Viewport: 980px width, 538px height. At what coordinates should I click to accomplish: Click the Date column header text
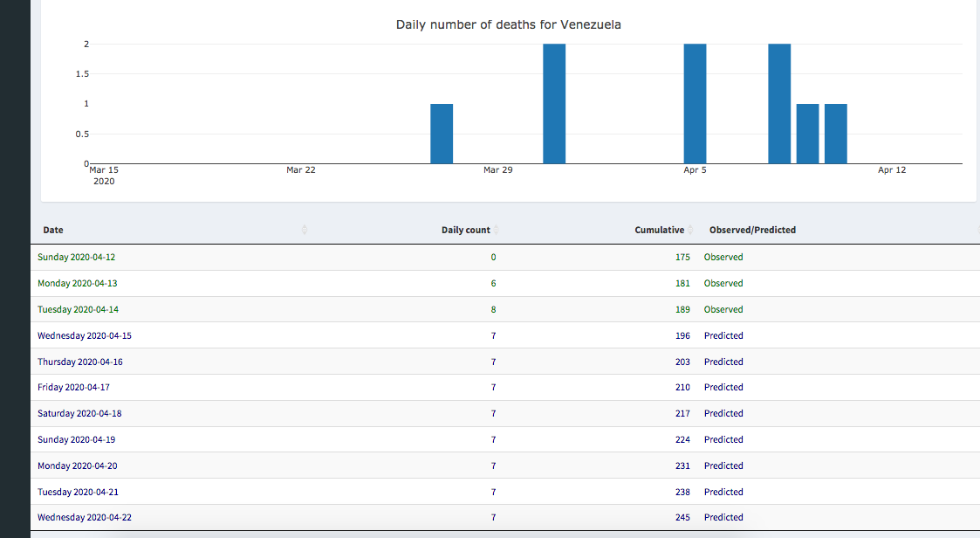click(53, 230)
